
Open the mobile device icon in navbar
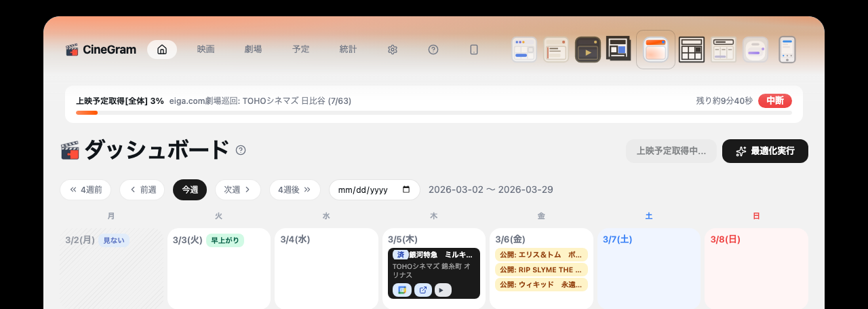coord(474,50)
